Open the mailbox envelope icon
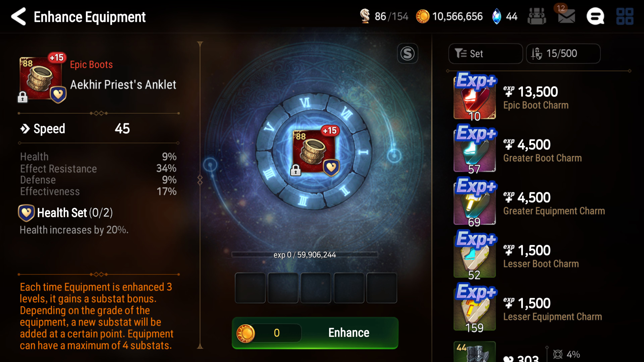 [566, 16]
